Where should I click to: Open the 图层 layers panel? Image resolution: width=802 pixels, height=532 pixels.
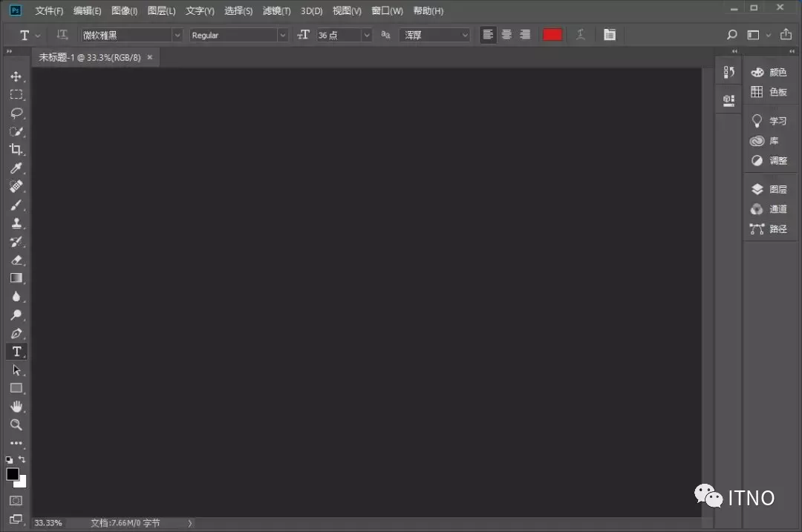(x=769, y=189)
